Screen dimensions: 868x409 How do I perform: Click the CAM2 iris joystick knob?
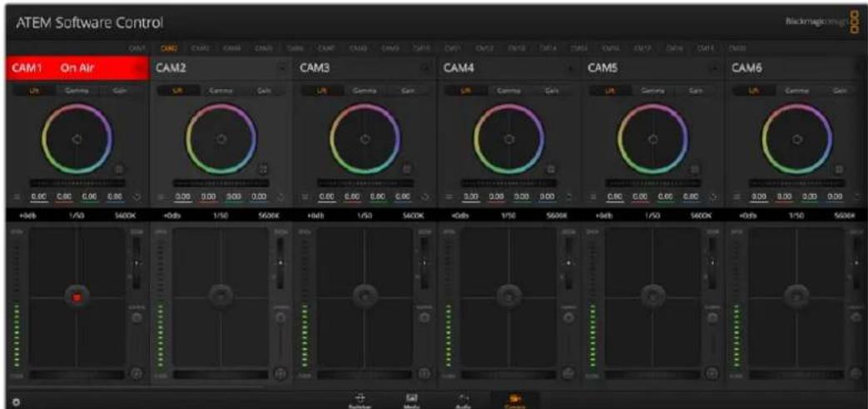pos(221,296)
